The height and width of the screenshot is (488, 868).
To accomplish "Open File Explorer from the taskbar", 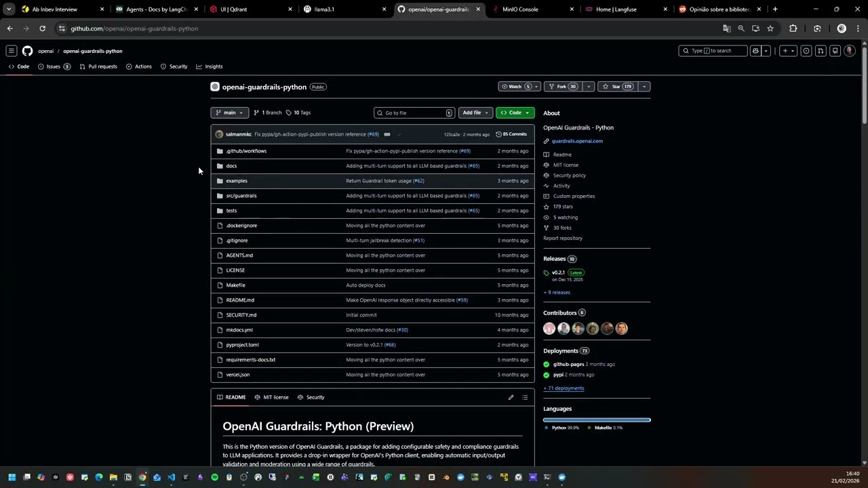I will coord(113,477).
